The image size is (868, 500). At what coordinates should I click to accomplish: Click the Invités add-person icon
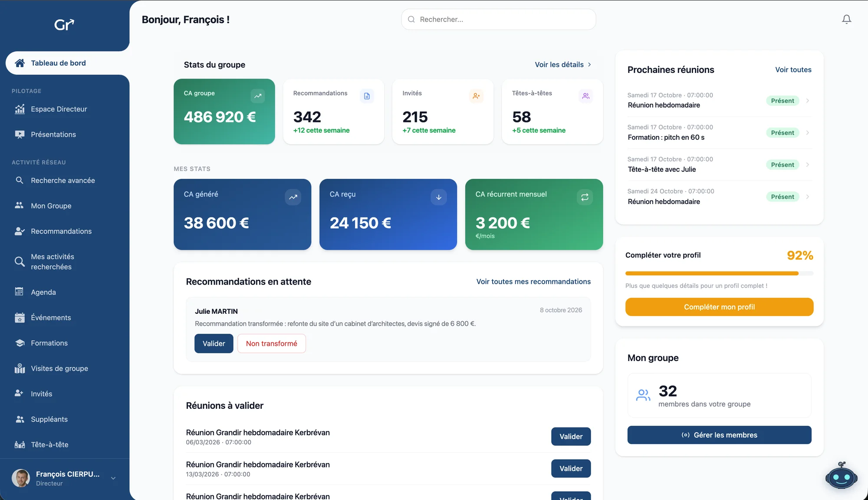tap(476, 96)
